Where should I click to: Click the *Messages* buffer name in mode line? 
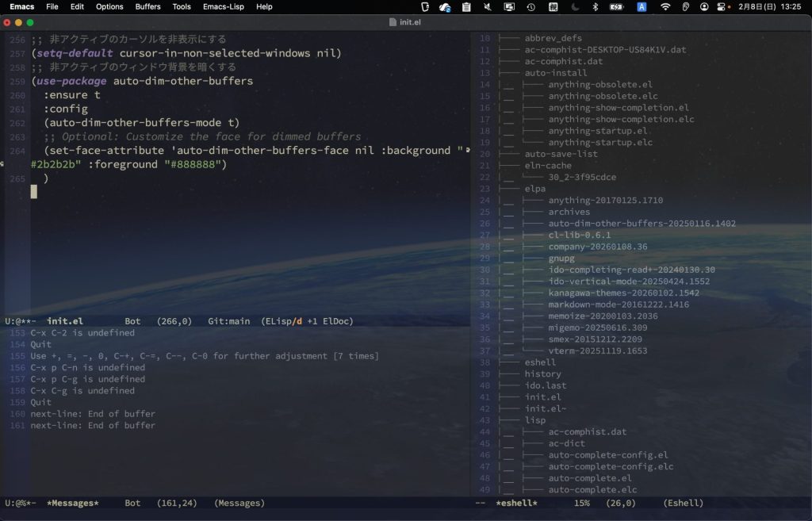tap(72, 503)
